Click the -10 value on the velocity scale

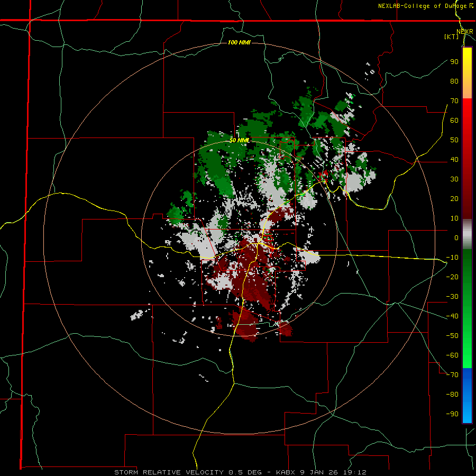pyautogui.click(x=452, y=258)
